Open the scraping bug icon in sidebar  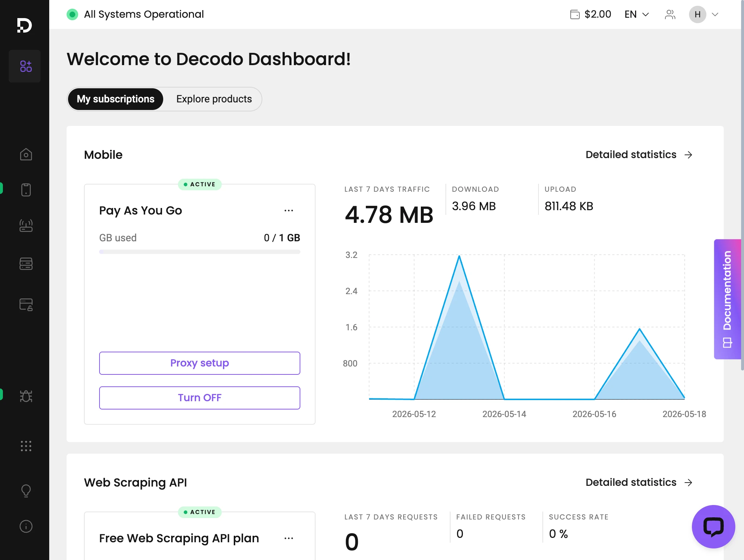click(x=26, y=396)
